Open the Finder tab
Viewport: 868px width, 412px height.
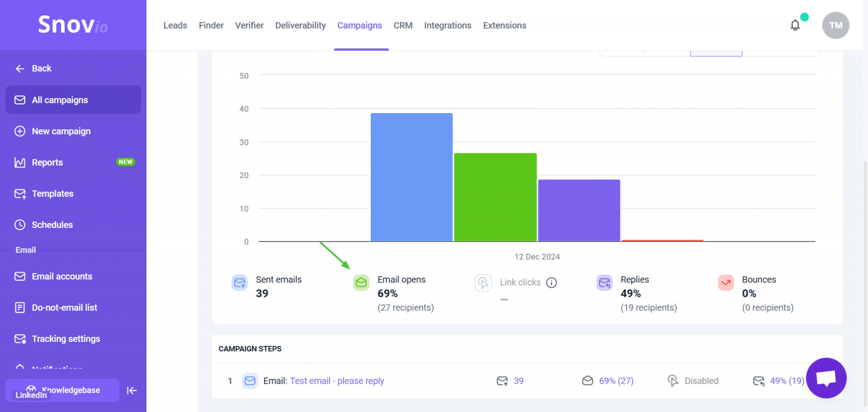[x=211, y=25]
